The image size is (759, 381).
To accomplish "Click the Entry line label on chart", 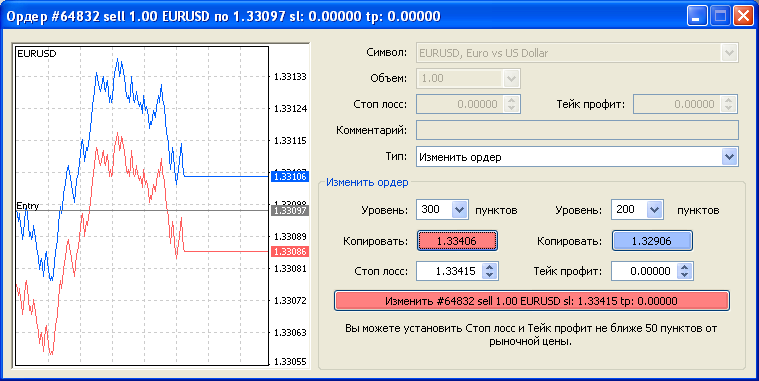I will [28, 206].
